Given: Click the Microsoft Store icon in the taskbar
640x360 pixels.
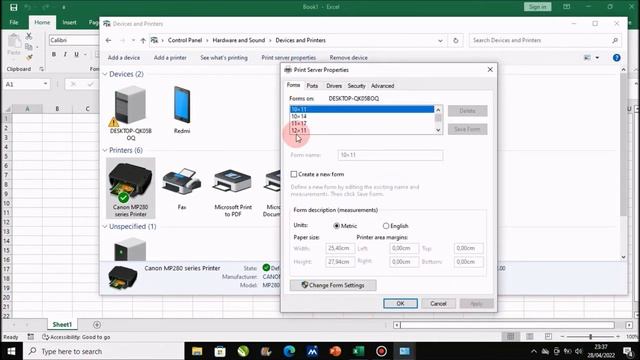Looking at the screenshot, I should (220, 351).
